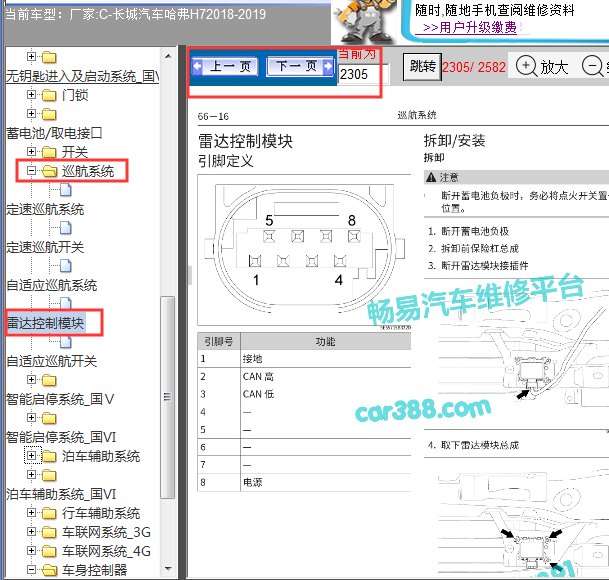This screenshot has height=580, width=609.
Task: Select 蓄电池/取电接口 tree item
Action: (54, 133)
